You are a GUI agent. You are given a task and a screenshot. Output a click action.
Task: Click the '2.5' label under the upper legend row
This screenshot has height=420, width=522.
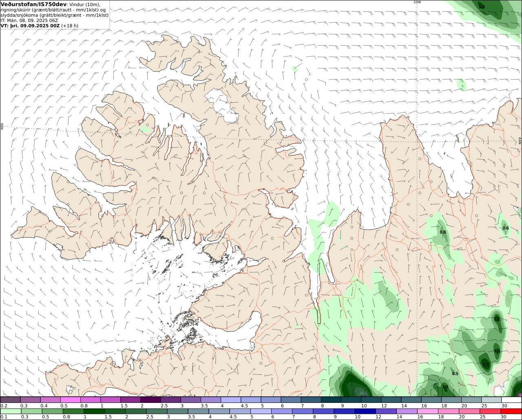[164, 406]
